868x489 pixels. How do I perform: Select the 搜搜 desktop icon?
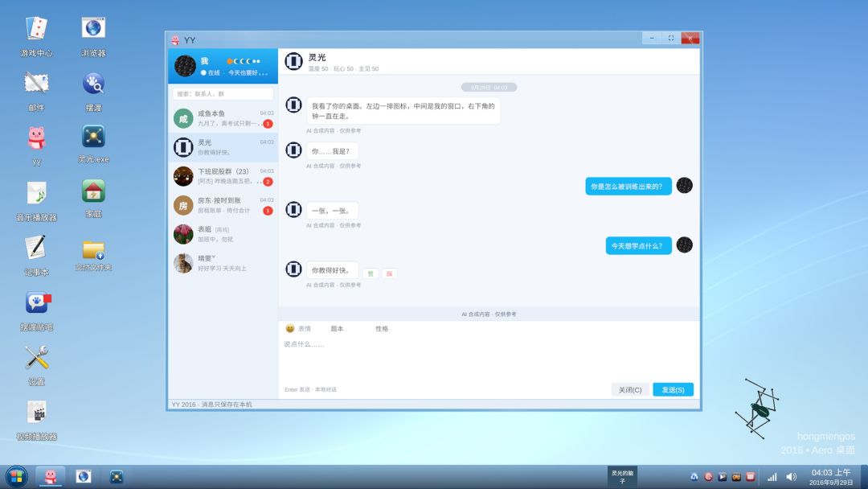93,91
